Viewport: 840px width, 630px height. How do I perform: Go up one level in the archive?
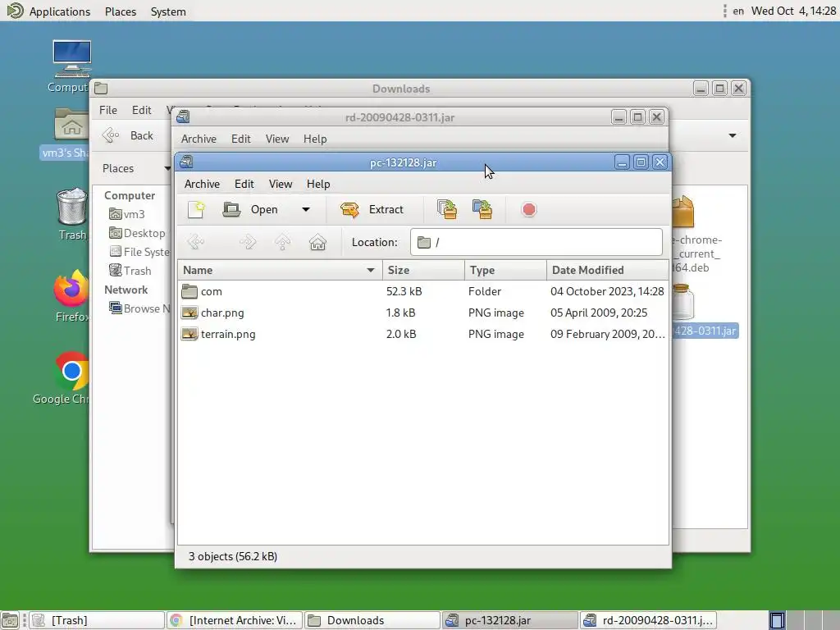[282, 242]
